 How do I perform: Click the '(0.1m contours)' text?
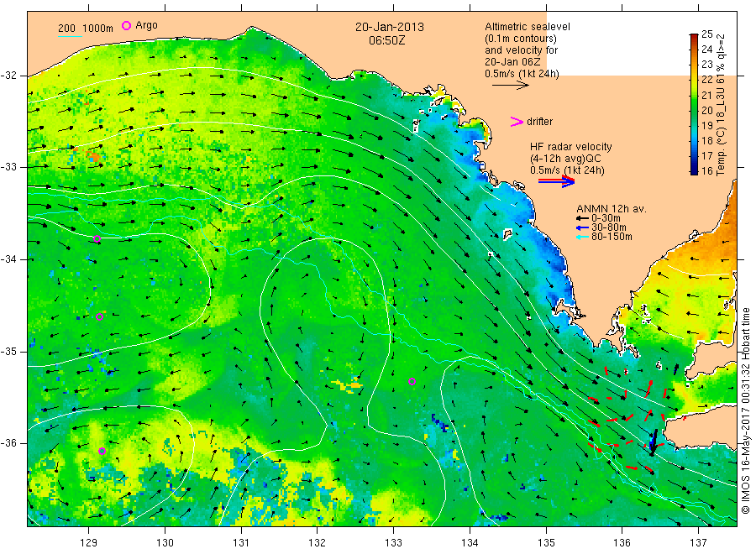[520, 39]
